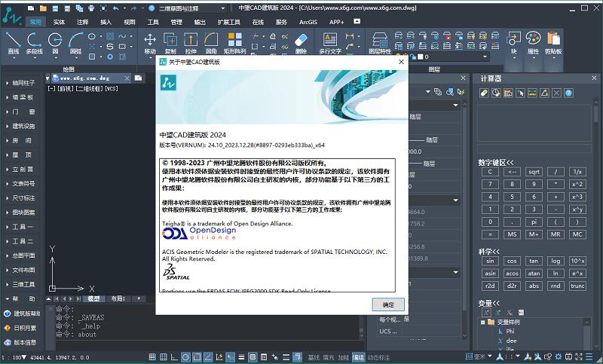Click the Undo arrow in quick access toolbar
The height and width of the screenshot is (364, 603).
point(116,8)
